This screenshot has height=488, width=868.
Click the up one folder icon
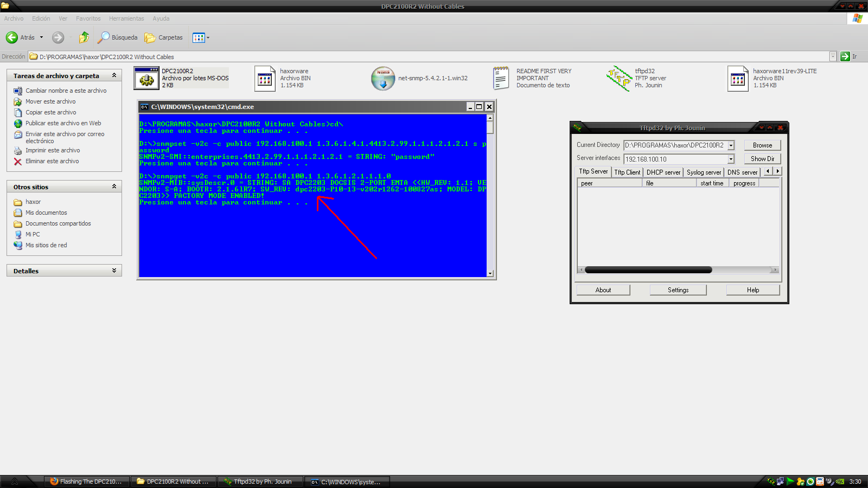[x=84, y=37]
